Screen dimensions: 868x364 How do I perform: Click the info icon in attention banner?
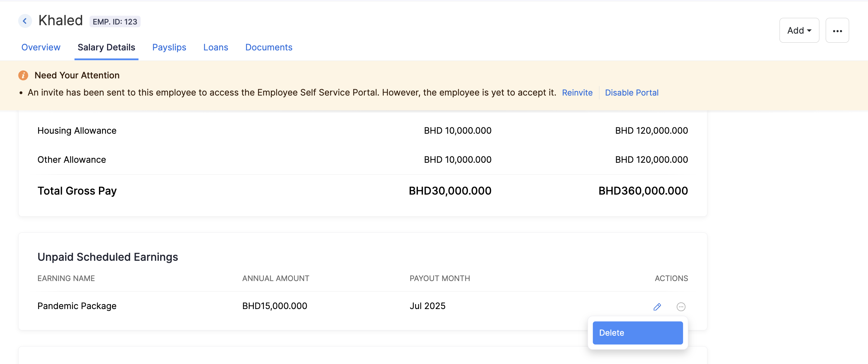(x=23, y=75)
